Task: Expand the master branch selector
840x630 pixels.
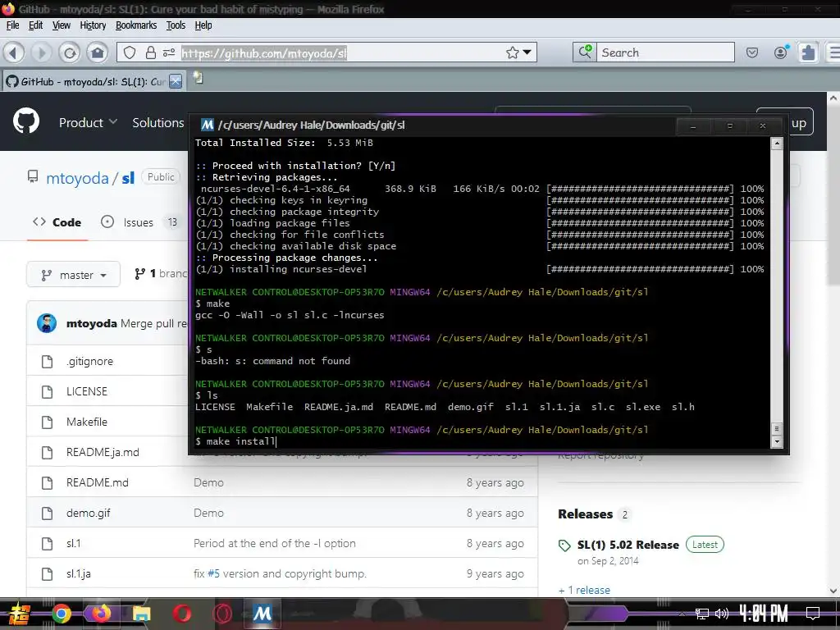Action: click(x=73, y=275)
